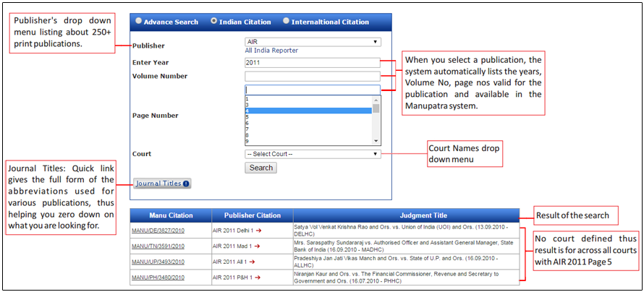Click the Niranjan Kaur judgment title
This screenshot has width=644, height=292.
point(397,278)
